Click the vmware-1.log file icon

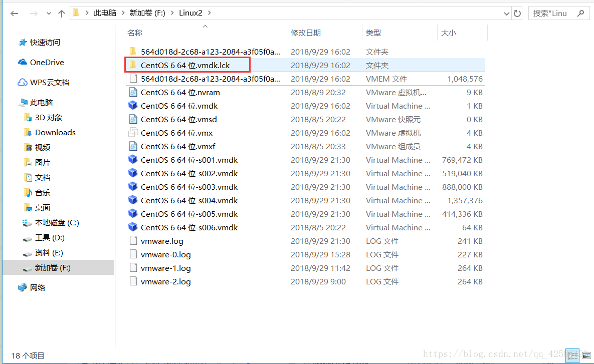133,267
